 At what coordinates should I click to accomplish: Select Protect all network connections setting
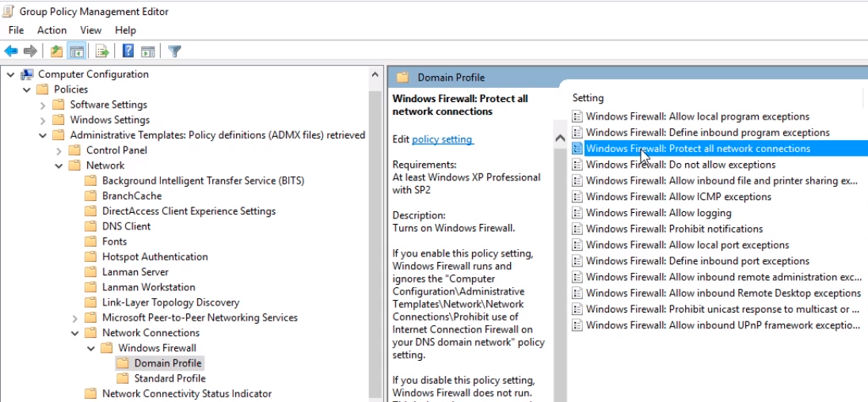point(698,149)
